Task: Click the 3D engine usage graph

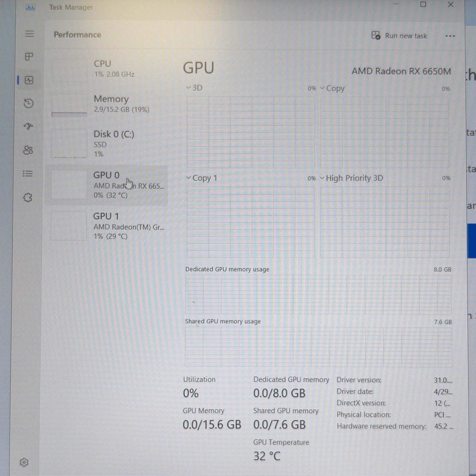Action: [x=250, y=132]
